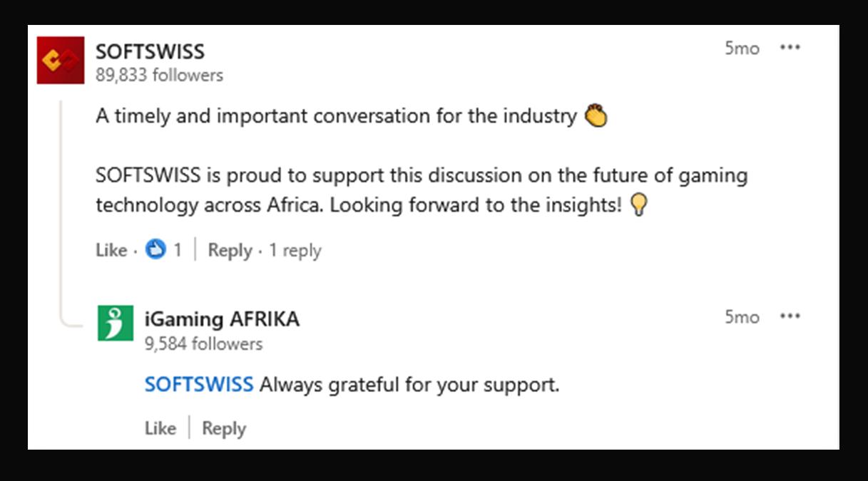Click the SOFTSWISS red logo avatar
Viewport: 868px width, 481px height.
(61, 61)
